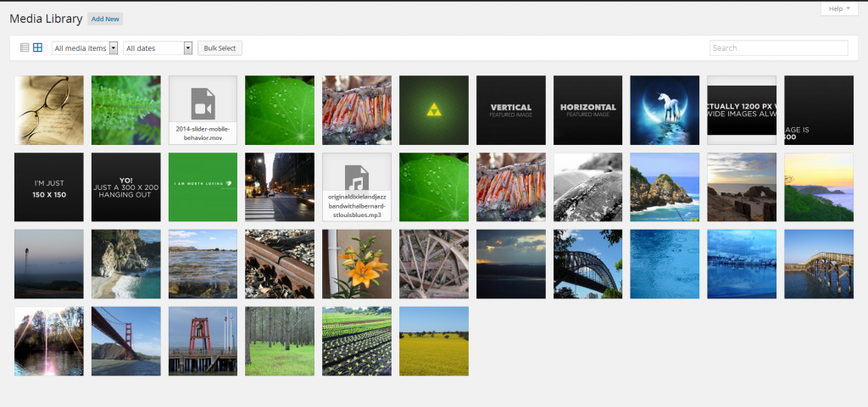This screenshot has height=407, width=868.
Task: Switch to list view icon
Action: (x=25, y=47)
